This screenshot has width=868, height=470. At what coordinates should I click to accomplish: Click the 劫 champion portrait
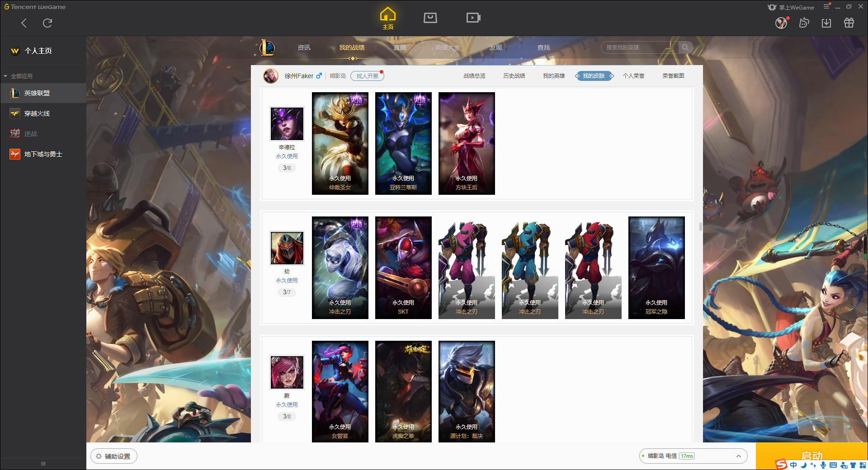287,248
